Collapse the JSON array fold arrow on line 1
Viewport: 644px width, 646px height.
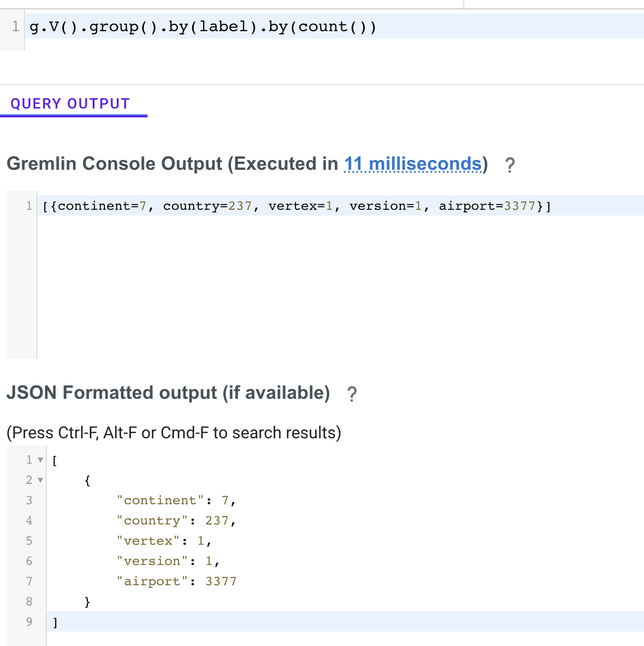pyautogui.click(x=41, y=460)
